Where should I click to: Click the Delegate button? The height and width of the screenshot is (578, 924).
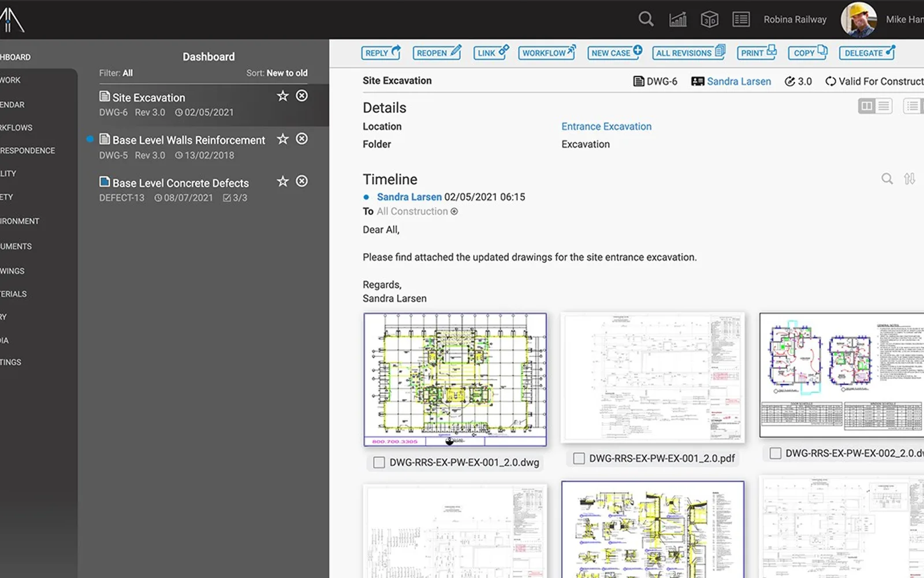click(868, 53)
